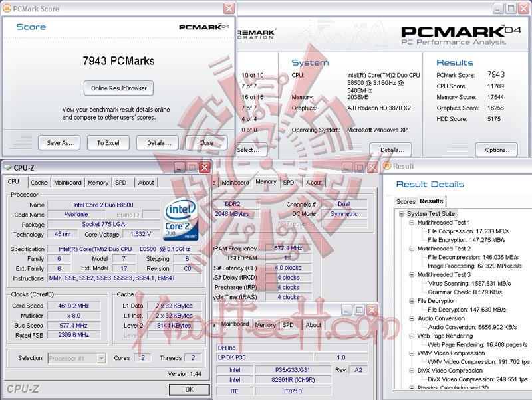532x400 pixels.
Task: Minimize the PCMark04 main window
Action: pyautogui.click(x=497, y=9)
